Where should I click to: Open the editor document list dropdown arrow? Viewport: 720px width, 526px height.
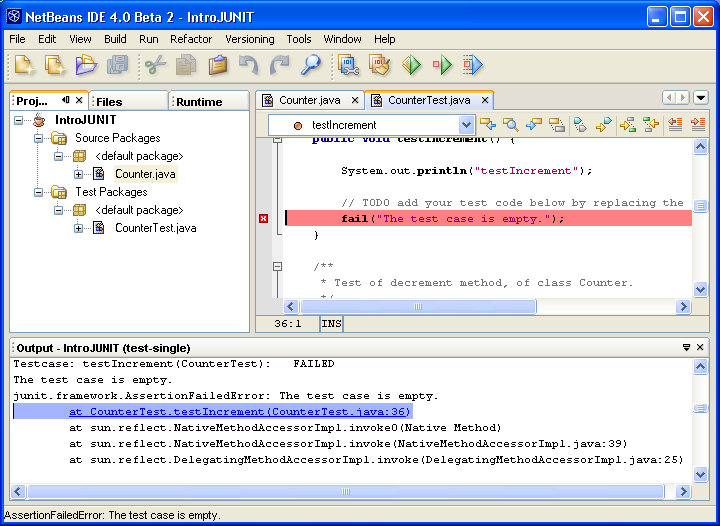(x=701, y=97)
